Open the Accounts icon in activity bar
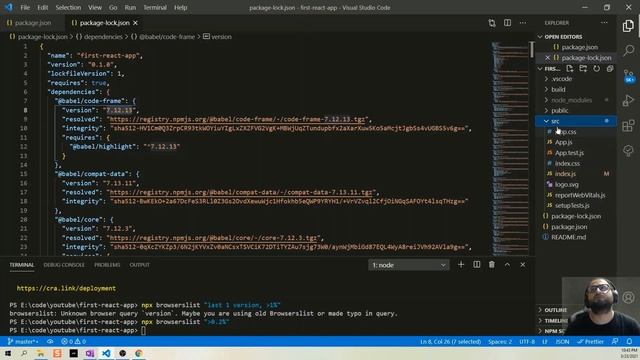The image size is (640, 360). 628,297
